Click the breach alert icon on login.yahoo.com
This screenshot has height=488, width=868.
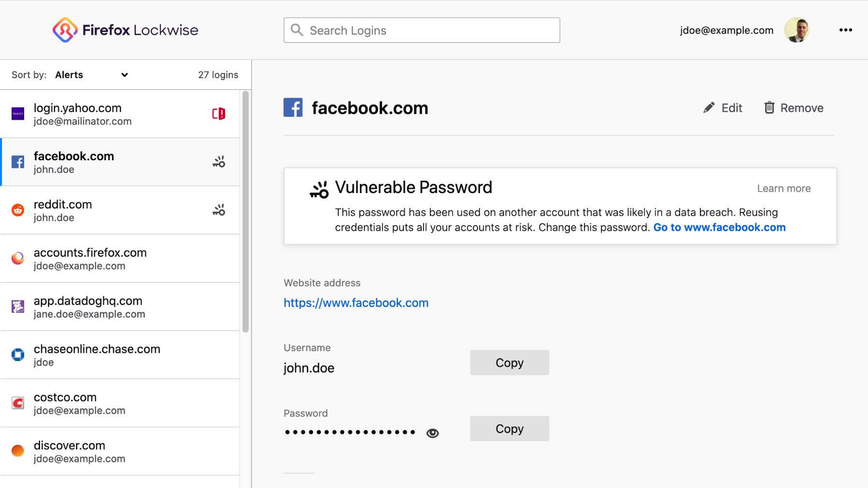coord(218,114)
